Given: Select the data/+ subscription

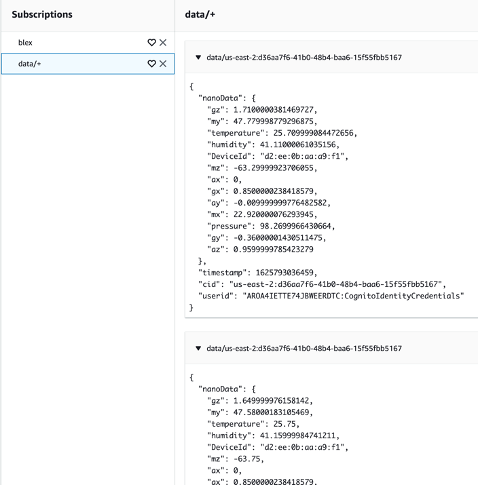Looking at the screenshot, I should (88, 64).
